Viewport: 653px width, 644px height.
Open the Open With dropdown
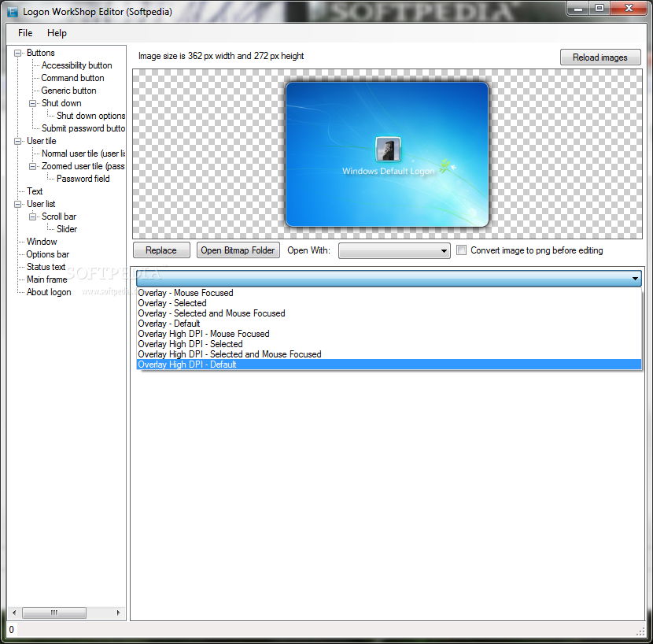click(x=394, y=251)
